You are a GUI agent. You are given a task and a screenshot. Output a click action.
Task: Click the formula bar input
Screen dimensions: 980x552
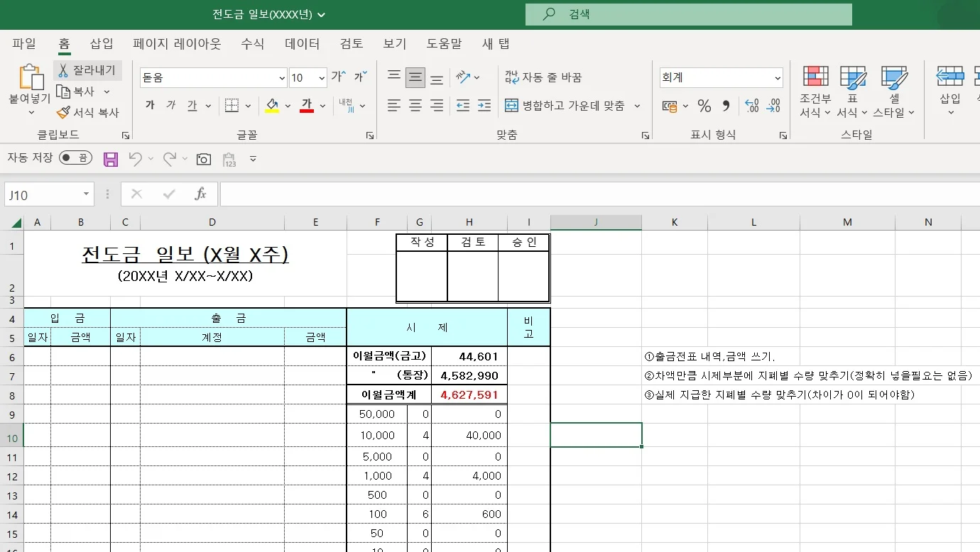click(x=600, y=194)
